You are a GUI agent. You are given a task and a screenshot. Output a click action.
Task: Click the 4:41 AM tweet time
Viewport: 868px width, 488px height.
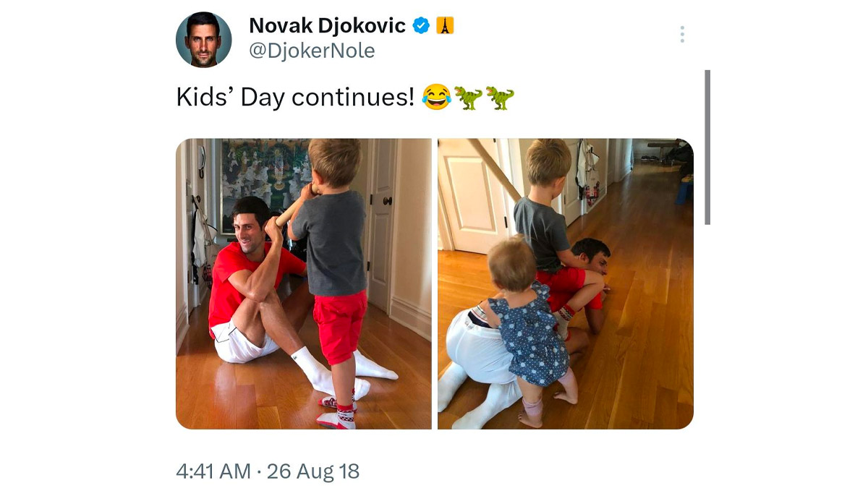pyautogui.click(x=213, y=472)
